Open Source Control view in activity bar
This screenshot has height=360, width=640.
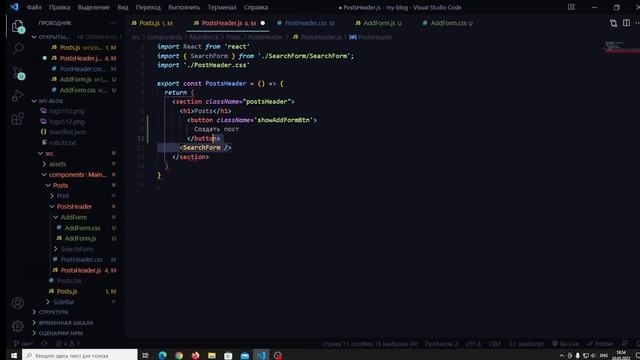[x=18, y=73]
